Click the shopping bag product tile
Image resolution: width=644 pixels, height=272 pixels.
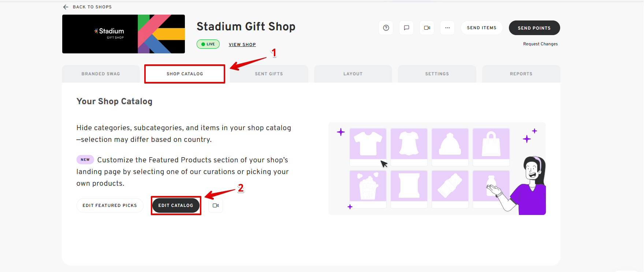(491, 144)
